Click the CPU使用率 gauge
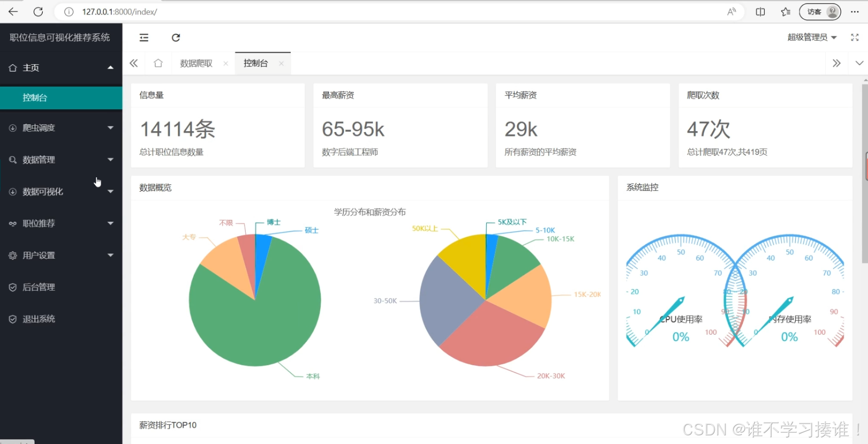This screenshot has height=444, width=868. [x=681, y=291]
